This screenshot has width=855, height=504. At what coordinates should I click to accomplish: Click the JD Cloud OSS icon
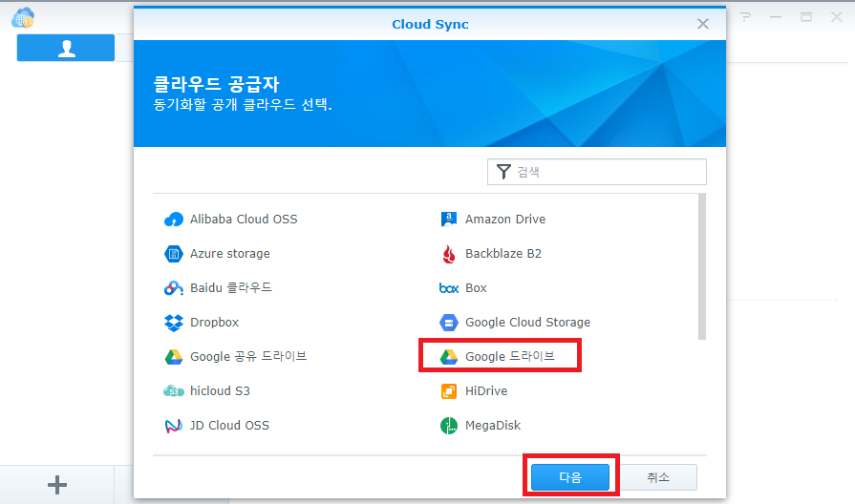click(x=174, y=426)
